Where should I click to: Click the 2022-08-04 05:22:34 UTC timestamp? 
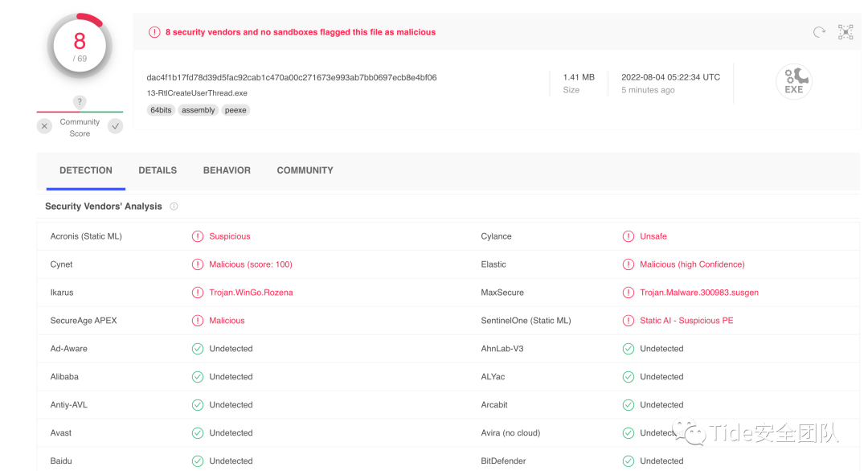pyautogui.click(x=670, y=77)
